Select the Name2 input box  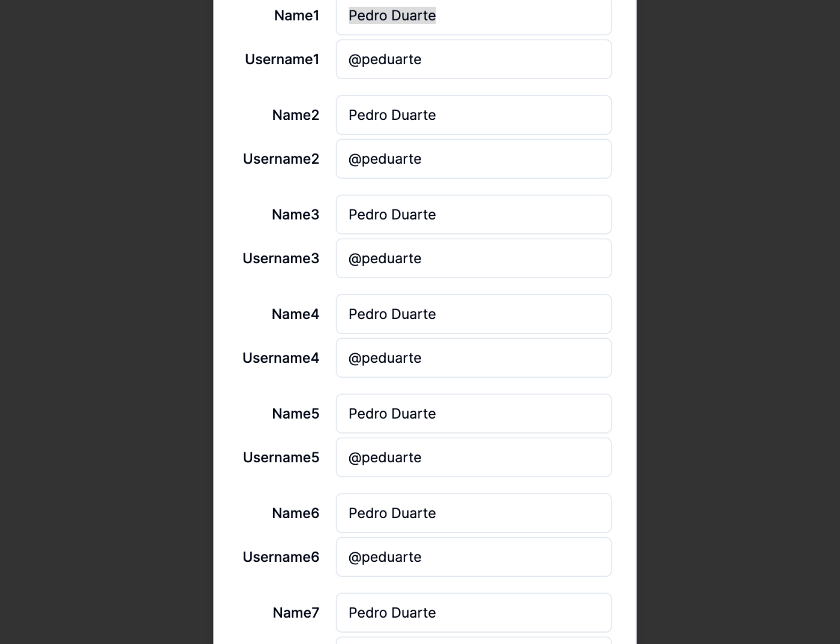pos(473,115)
